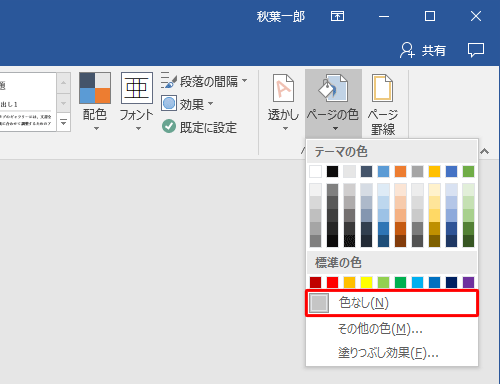This screenshot has width=500, height=384.
Task: Pick the light green standard color
Action: (383, 282)
